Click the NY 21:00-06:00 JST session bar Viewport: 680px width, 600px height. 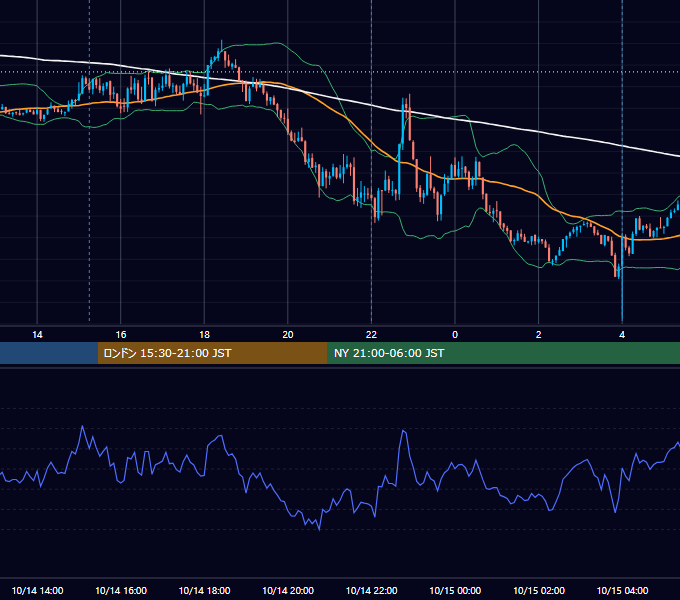(503, 353)
